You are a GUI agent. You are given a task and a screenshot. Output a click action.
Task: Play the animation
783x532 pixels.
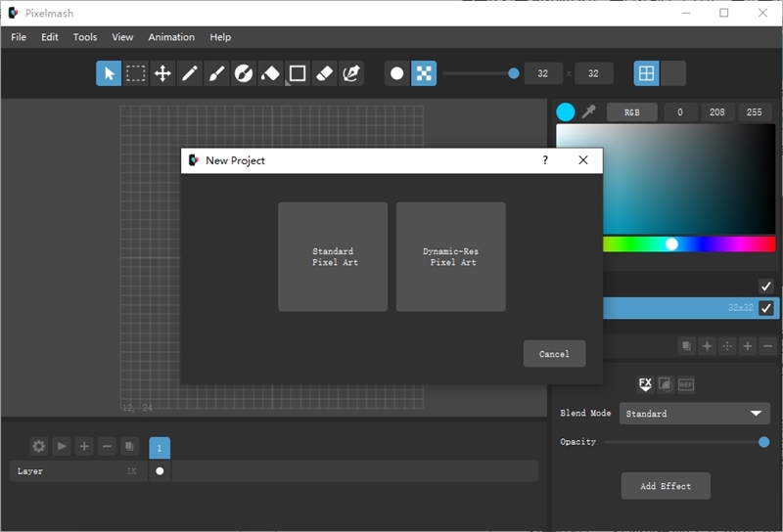62,446
